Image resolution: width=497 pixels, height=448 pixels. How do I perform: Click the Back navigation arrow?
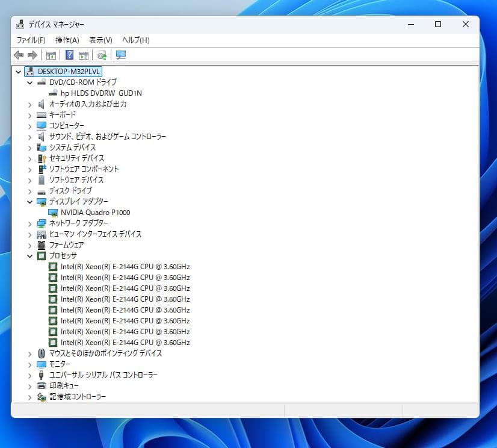coord(17,55)
